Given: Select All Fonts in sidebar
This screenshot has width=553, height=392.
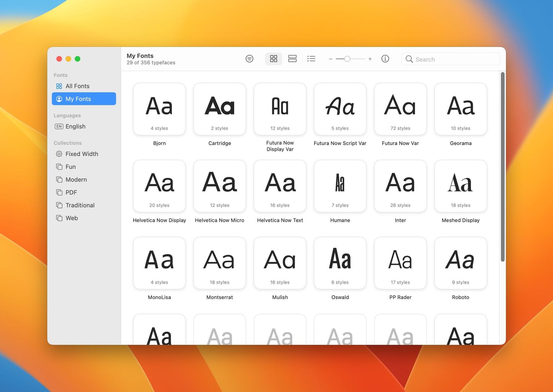Looking at the screenshot, I should pyautogui.click(x=84, y=86).
